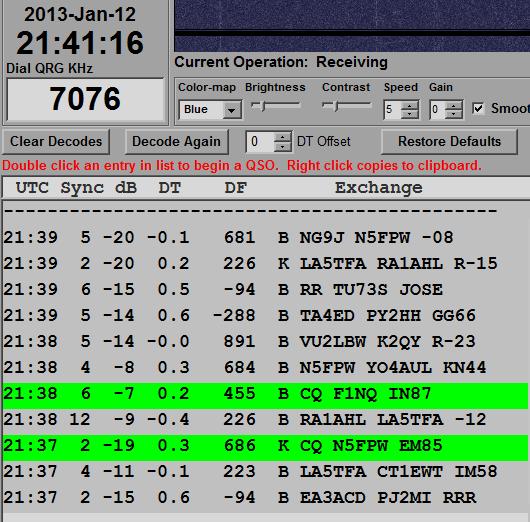Image resolution: width=530 pixels, height=522 pixels.
Task: Click the Dial QRG KHz 7076 field
Action: (x=85, y=99)
